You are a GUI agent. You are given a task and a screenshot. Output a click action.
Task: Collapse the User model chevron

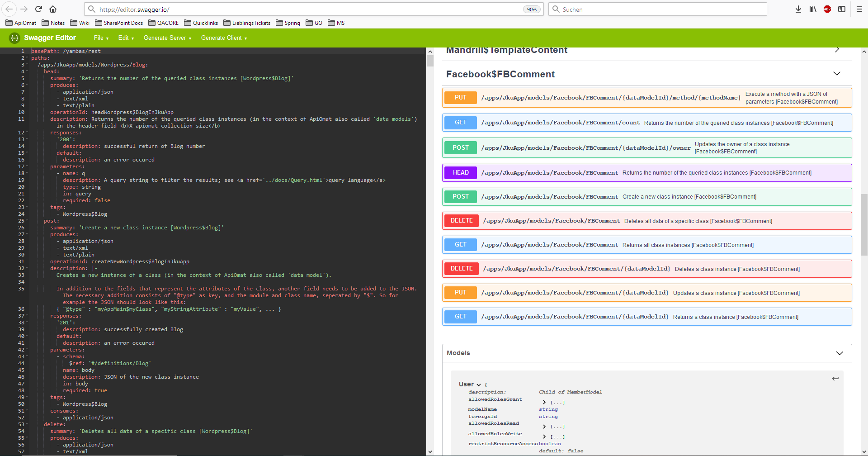(x=479, y=385)
